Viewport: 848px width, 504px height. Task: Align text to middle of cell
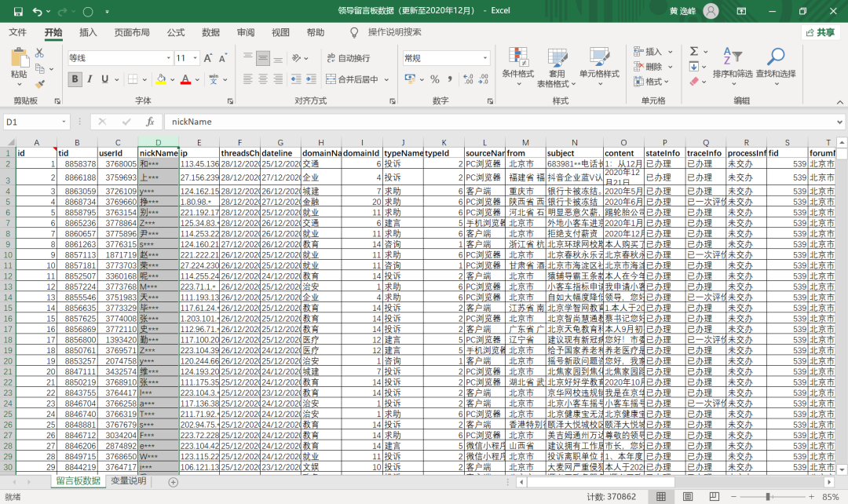(x=263, y=58)
